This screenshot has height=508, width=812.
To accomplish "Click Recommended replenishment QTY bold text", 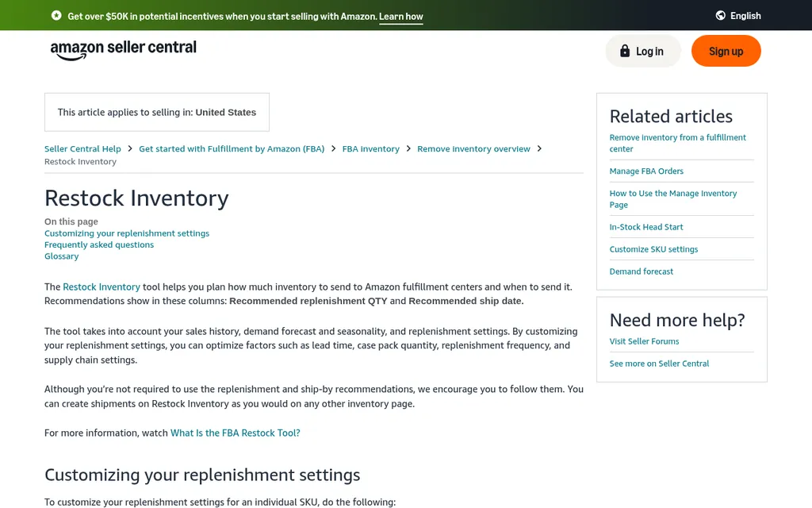I will pos(308,301).
